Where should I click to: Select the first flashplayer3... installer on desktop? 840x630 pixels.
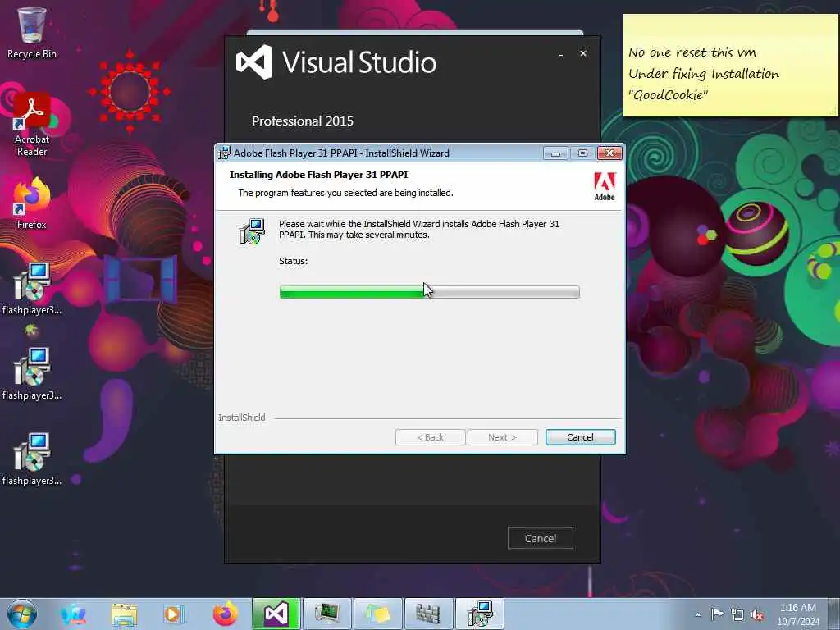click(32, 290)
